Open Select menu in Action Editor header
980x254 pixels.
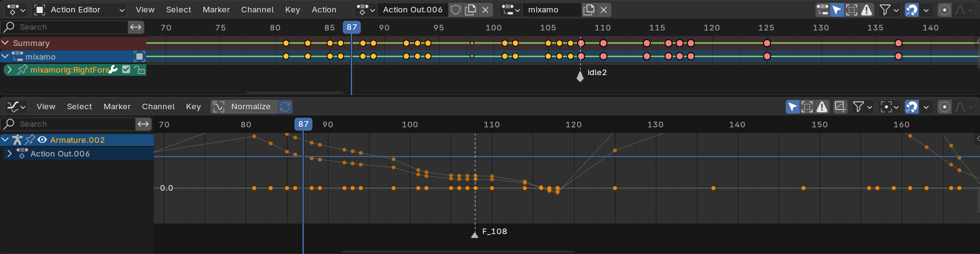click(x=179, y=9)
